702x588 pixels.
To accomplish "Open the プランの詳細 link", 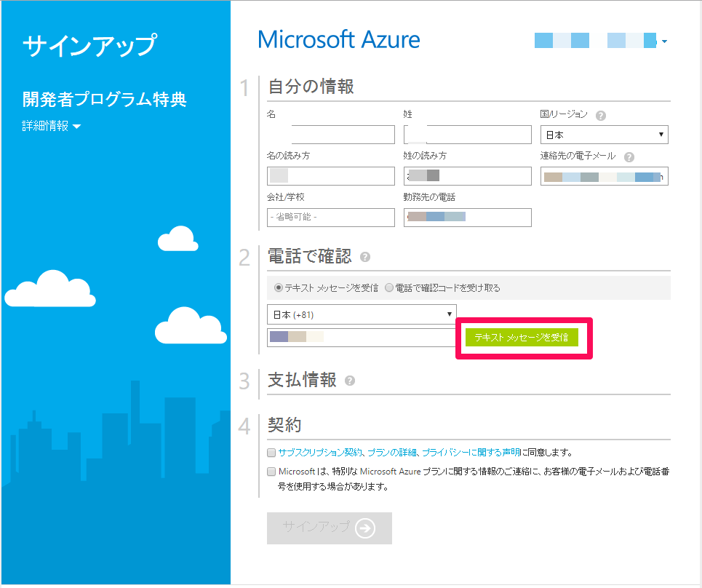I will [392, 453].
